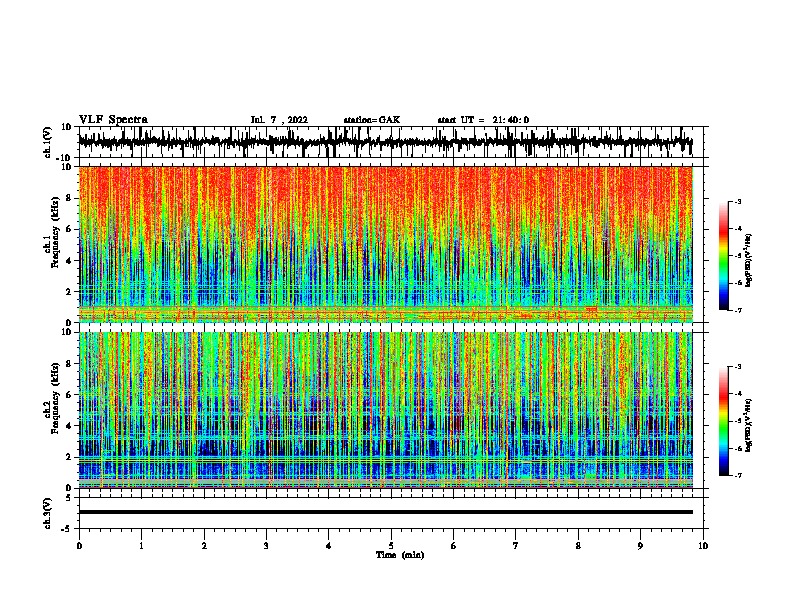Viewport: 792px width, 612px height.
Task: Click time axis tick label "1"
Action: (x=141, y=546)
